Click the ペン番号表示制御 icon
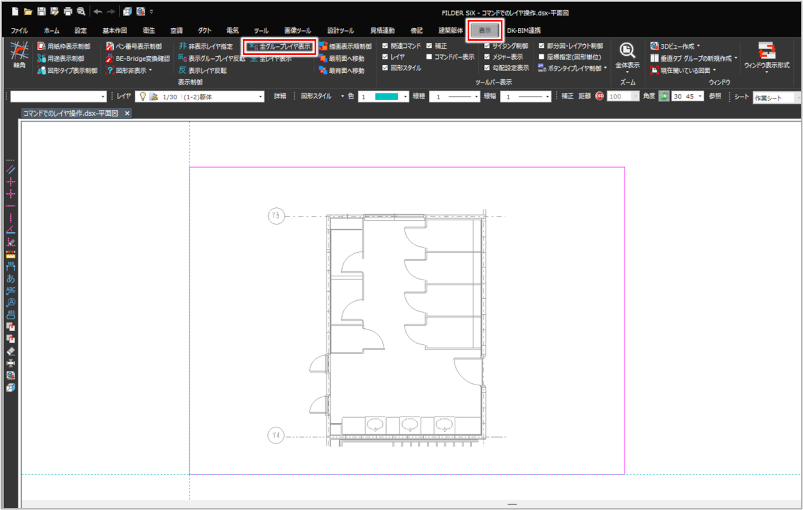803x510 pixels. point(109,47)
